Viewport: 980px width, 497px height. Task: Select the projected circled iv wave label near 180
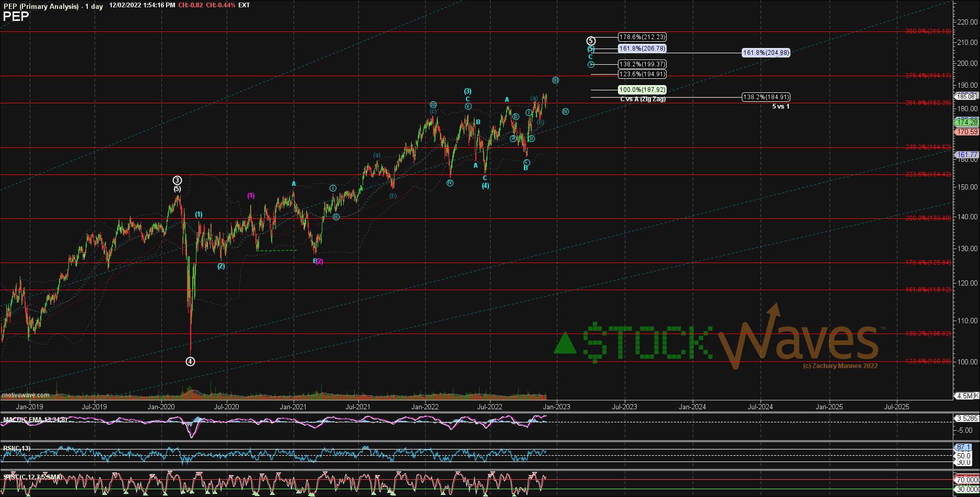[x=565, y=111]
